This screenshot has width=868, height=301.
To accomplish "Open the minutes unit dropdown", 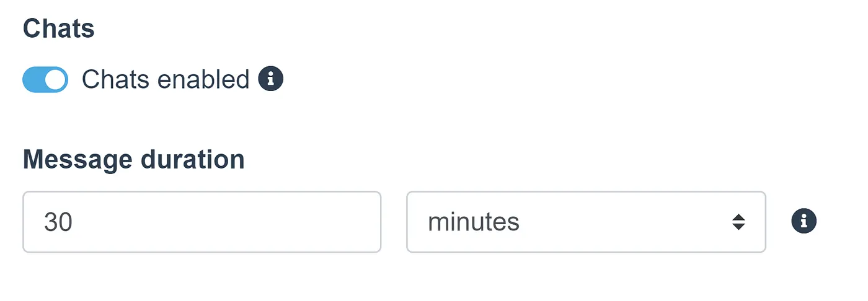I will [585, 222].
